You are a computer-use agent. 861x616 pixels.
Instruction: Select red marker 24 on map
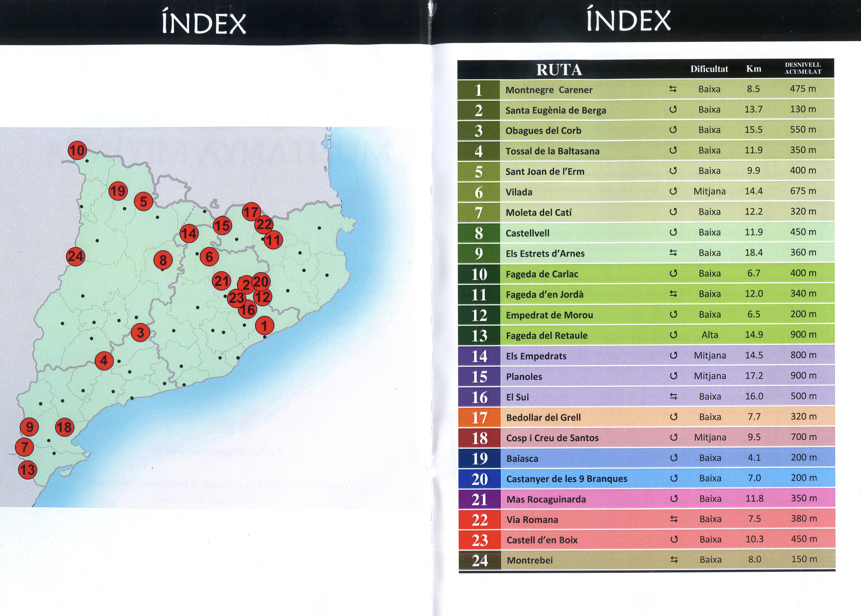click(75, 256)
